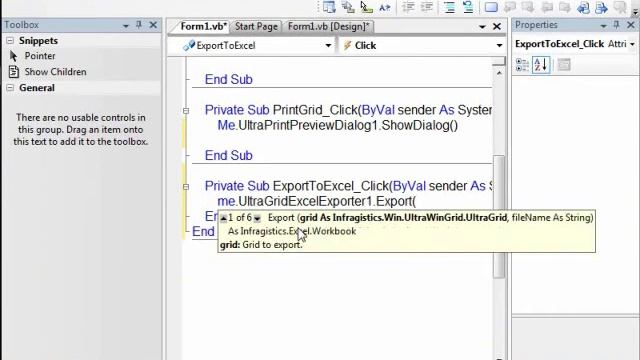Click the editor split bar handle

pos(499,61)
